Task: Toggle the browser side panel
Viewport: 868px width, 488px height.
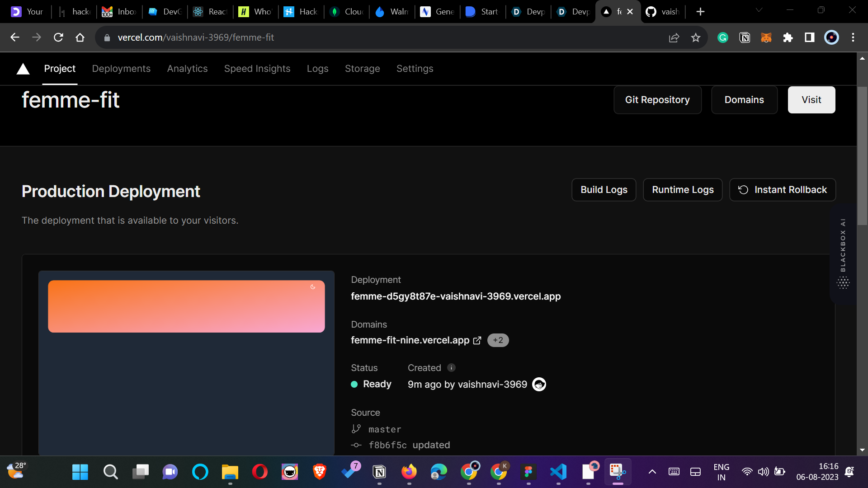Action: click(809, 38)
